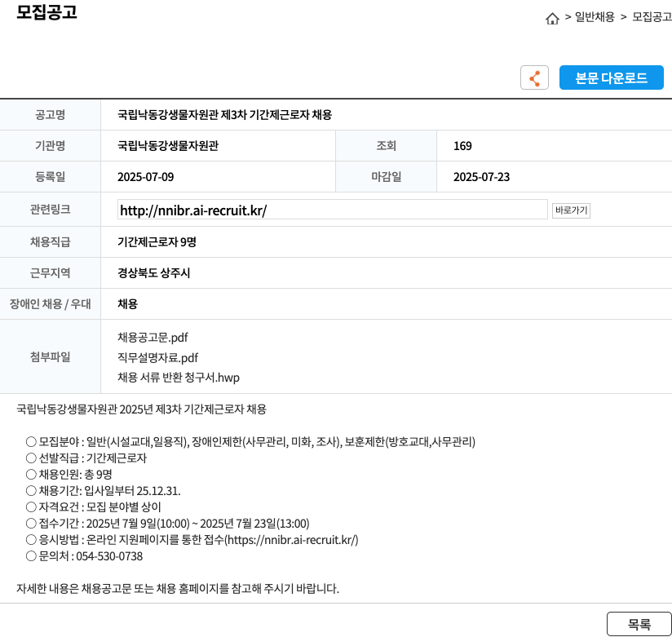Click the 기관명 label cell
The width and height of the screenshot is (672, 637).
(x=50, y=146)
